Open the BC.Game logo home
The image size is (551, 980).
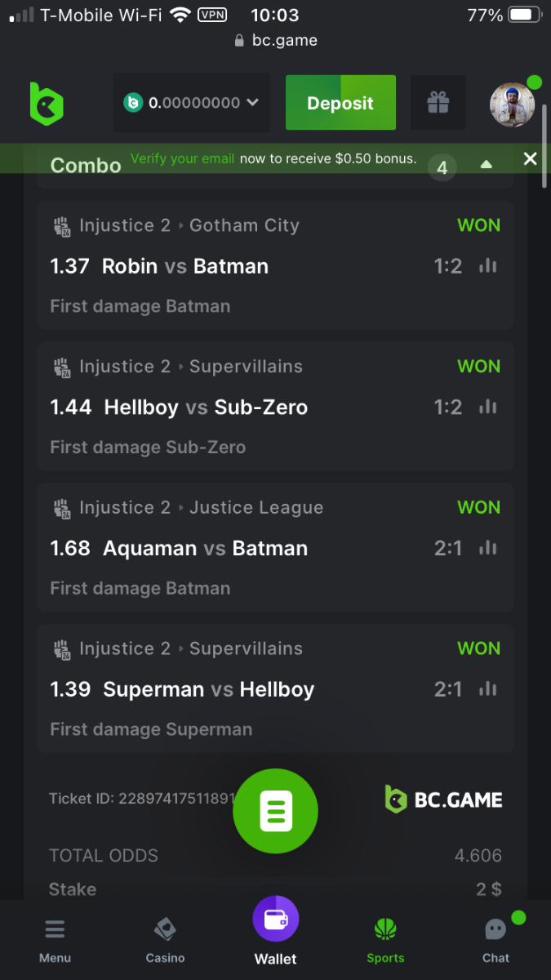(47, 104)
